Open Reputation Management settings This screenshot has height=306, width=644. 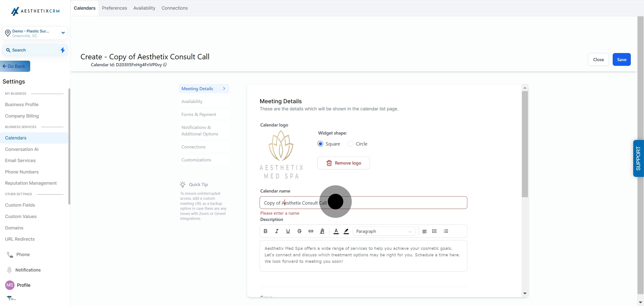[31, 183]
